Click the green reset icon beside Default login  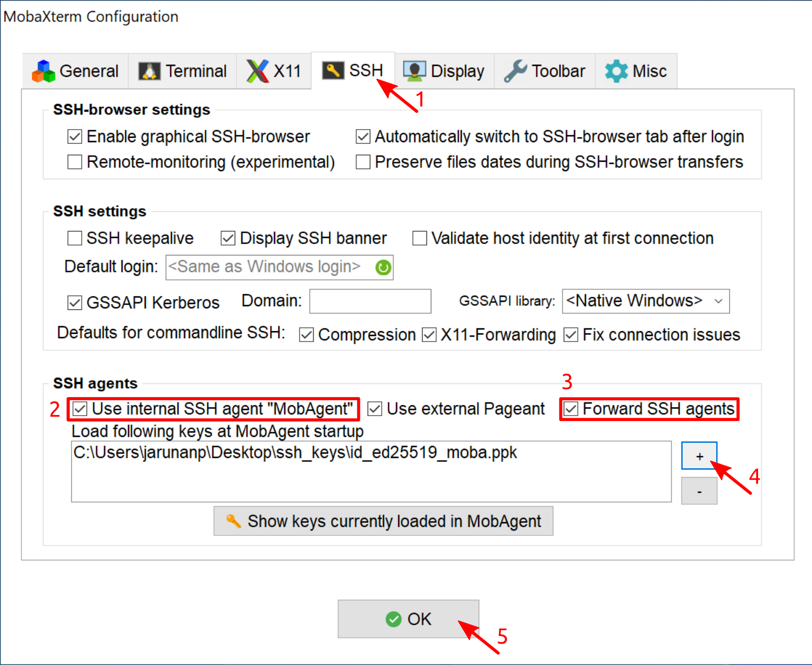tap(383, 267)
